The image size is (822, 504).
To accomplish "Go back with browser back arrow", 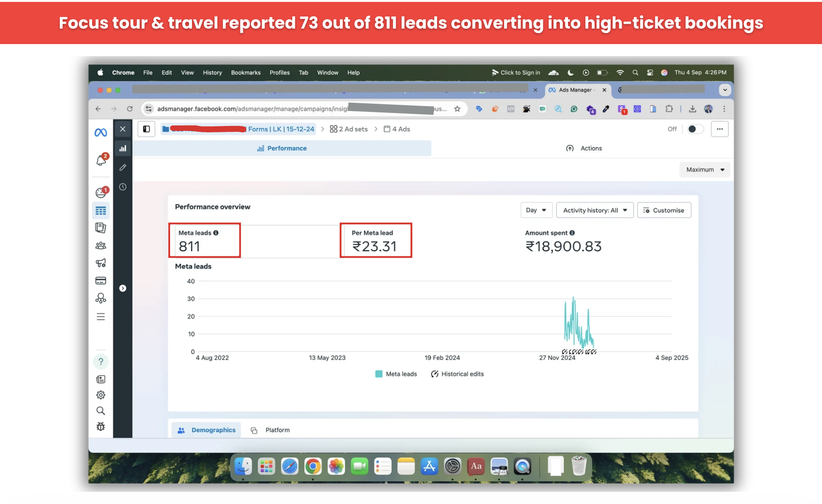I will tap(98, 109).
